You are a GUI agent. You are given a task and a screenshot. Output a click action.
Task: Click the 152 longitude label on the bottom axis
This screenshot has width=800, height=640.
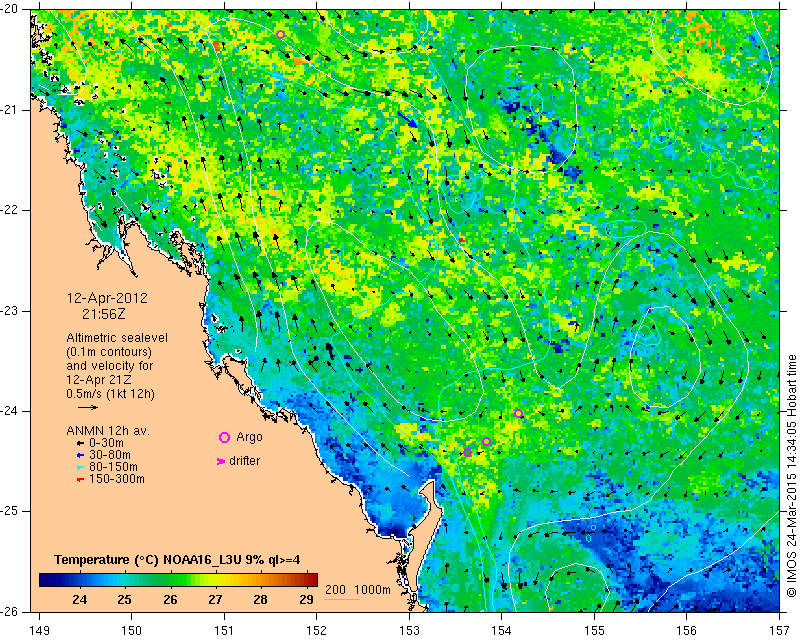[x=317, y=630]
